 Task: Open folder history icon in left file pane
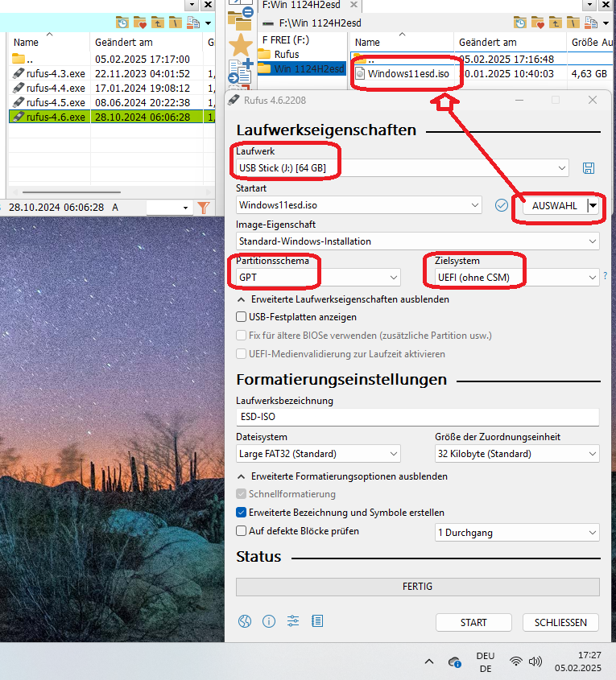(x=122, y=23)
